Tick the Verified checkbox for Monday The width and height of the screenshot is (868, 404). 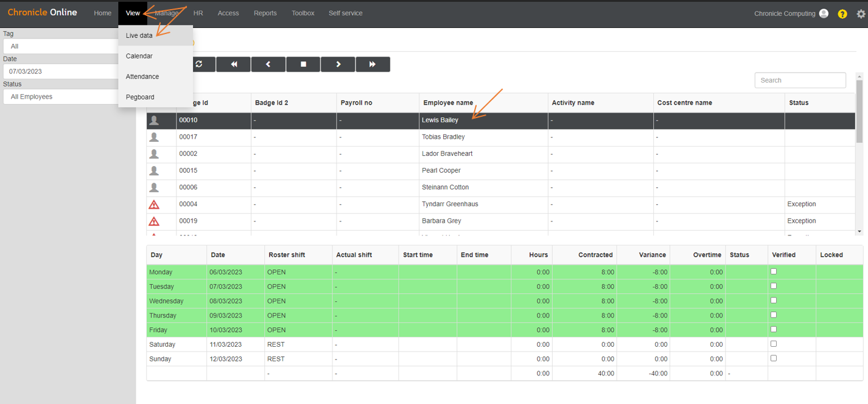pos(773,271)
